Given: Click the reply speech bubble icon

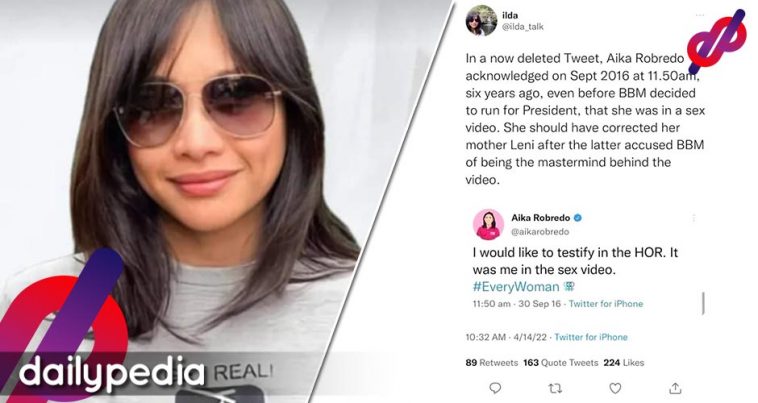Looking at the screenshot, I should pos(495,388).
